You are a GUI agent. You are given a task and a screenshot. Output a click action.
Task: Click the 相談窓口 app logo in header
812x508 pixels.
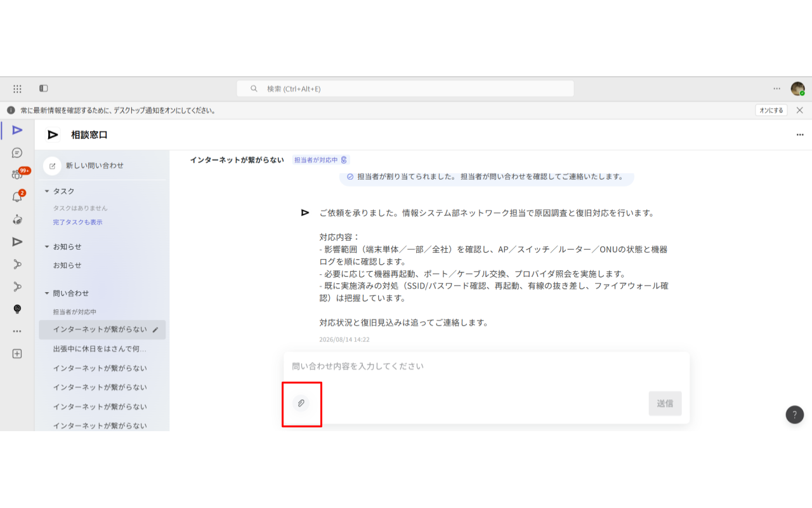53,135
